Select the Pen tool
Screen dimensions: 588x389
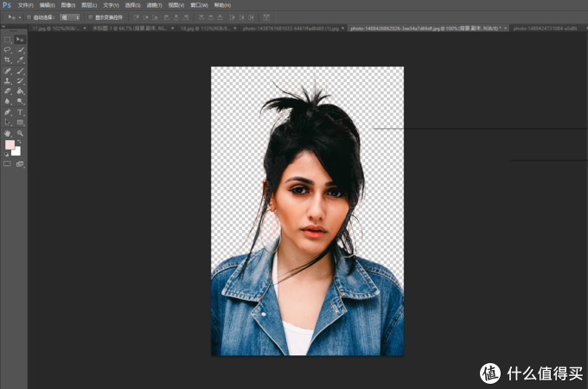pos(8,112)
